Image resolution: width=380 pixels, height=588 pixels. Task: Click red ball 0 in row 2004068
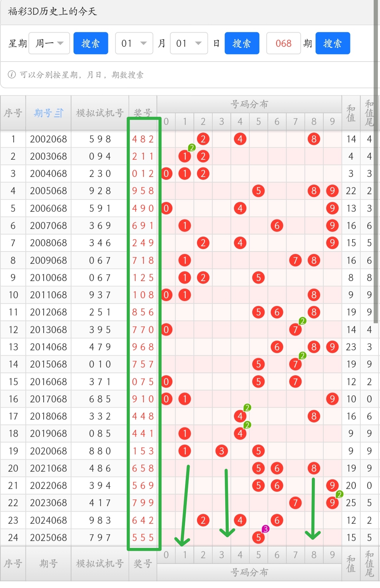click(x=166, y=174)
